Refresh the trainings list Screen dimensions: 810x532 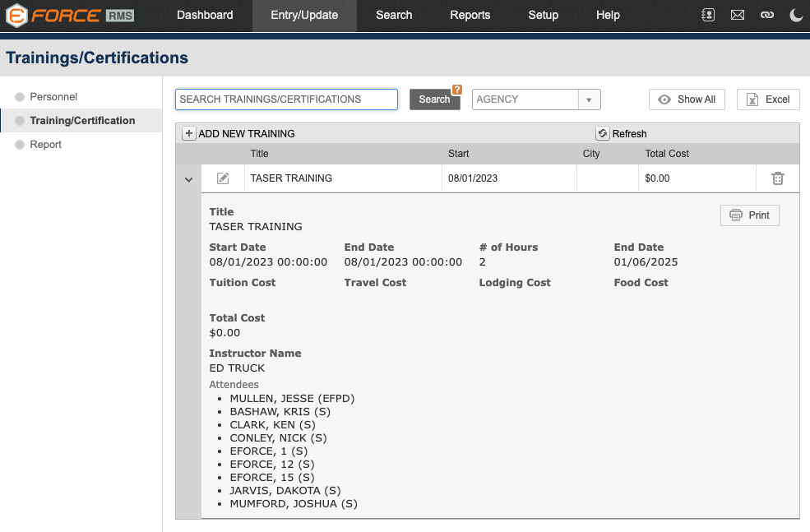pyautogui.click(x=621, y=132)
